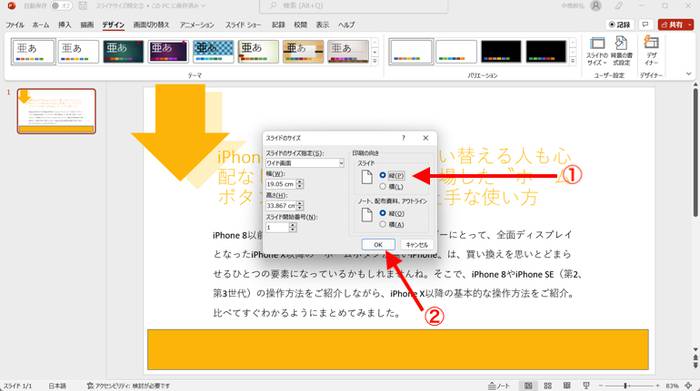Select slide 1 thumbnail in the panel
Screen dimensions: 700x391
(56, 111)
